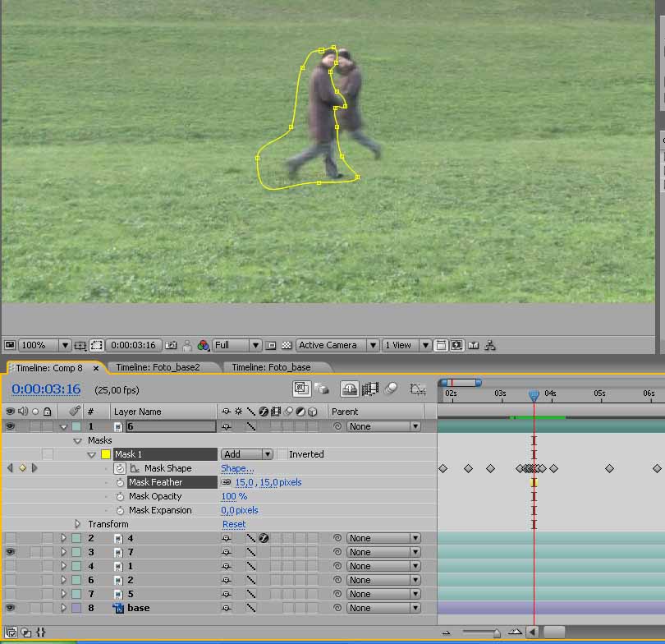Open the Graph Editor icon
The width and height of the screenshot is (665, 644).
(x=419, y=388)
